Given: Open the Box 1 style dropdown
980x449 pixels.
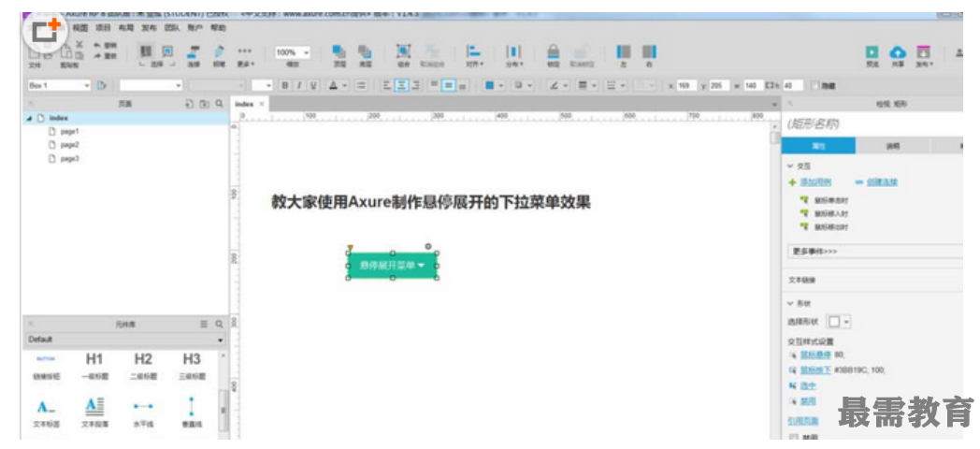Looking at the screenshot, I should tap(61, 85).
